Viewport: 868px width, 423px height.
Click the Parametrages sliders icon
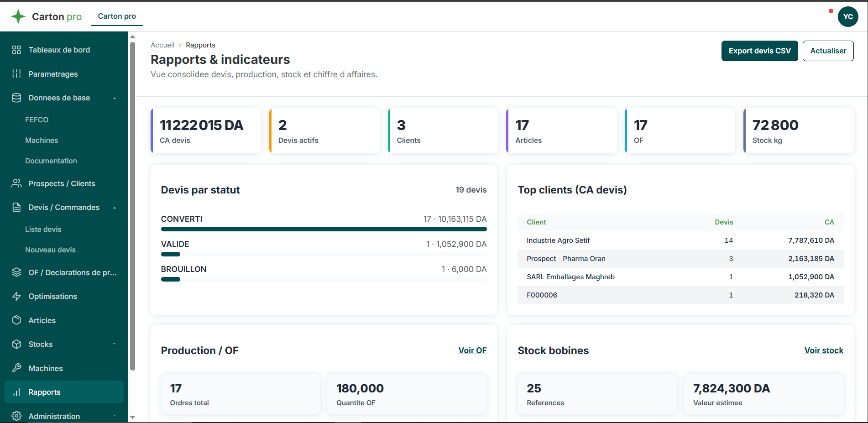[16, 74]
